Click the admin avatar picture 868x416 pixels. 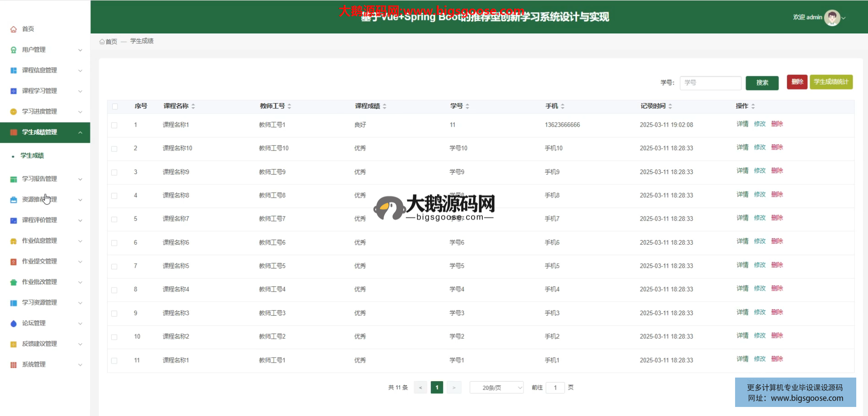pyautogui.click(x=832, y=18)
